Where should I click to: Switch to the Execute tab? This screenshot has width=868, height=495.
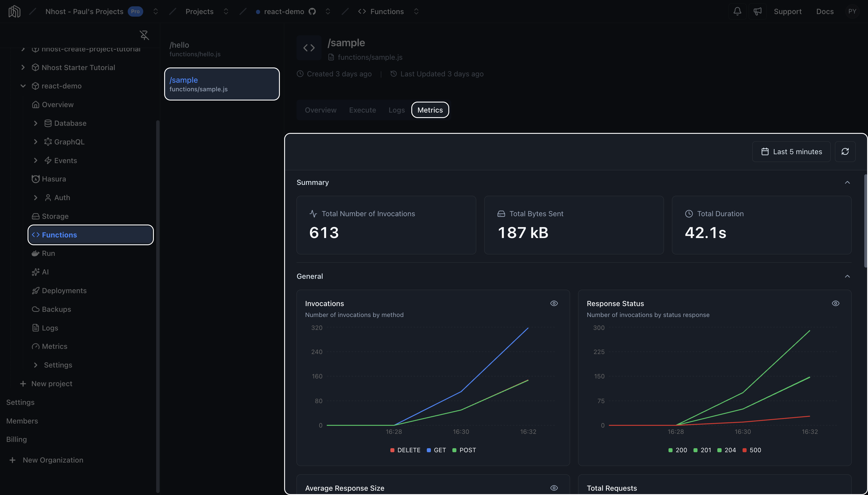click(362, 110)
